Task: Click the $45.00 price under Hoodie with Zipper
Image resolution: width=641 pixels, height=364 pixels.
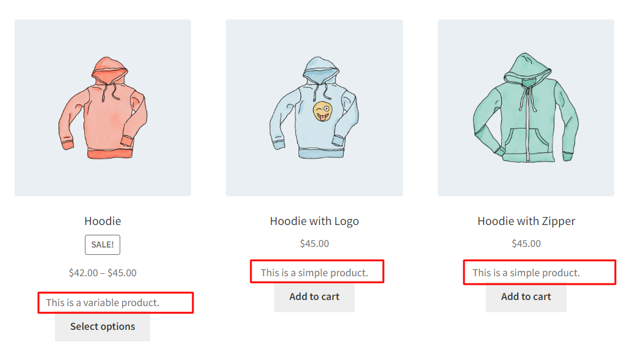Action: 526,243
